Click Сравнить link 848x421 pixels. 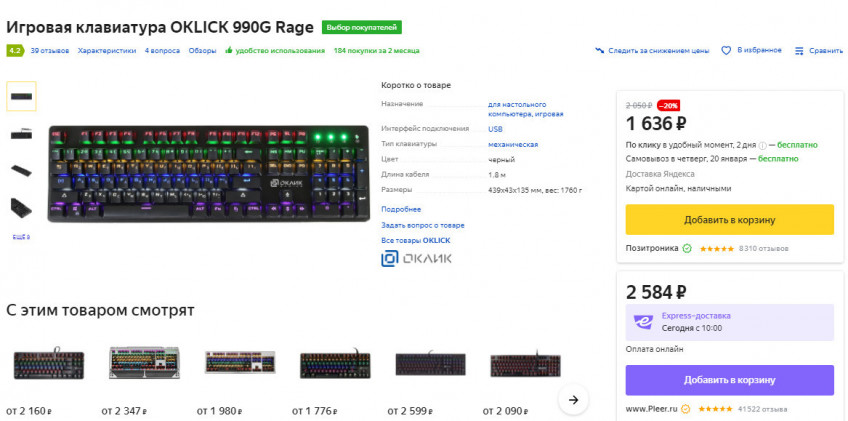tap(826, 51)
